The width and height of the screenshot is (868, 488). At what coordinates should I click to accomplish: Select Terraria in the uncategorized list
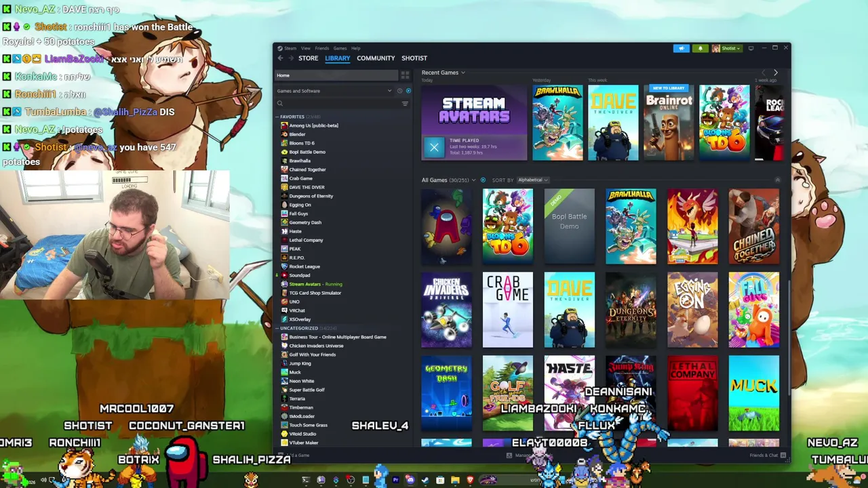(297, 399)
